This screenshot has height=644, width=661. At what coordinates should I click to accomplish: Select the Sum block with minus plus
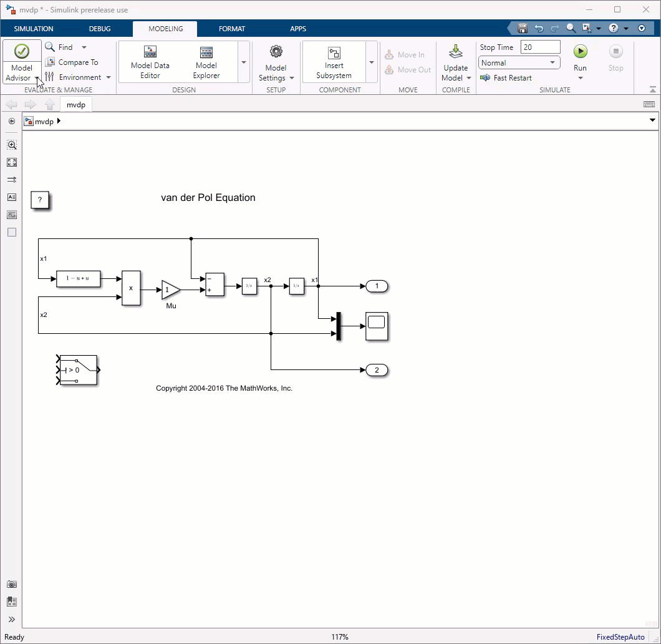pos(215,285)
